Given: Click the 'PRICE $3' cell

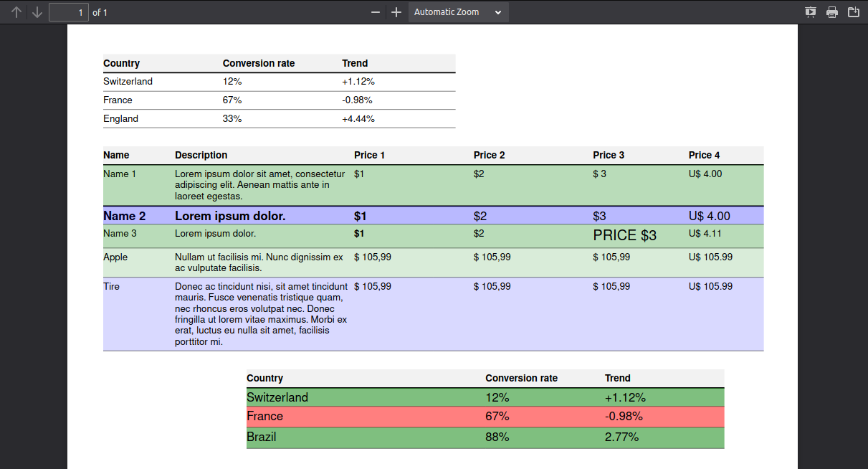Looking at the screenshot, I should pos(625,235).
